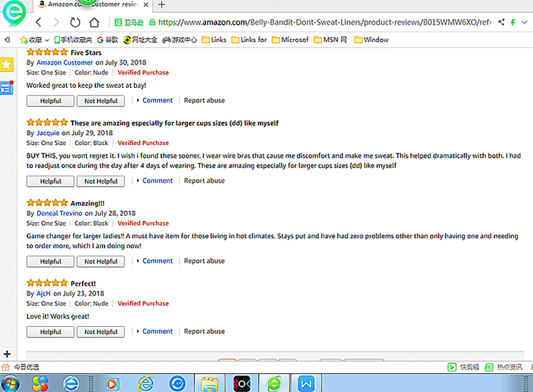The height and width of the screenshot is (392, 533).
Task: Click the Windows Start button
Action: [x=12, y=383]
